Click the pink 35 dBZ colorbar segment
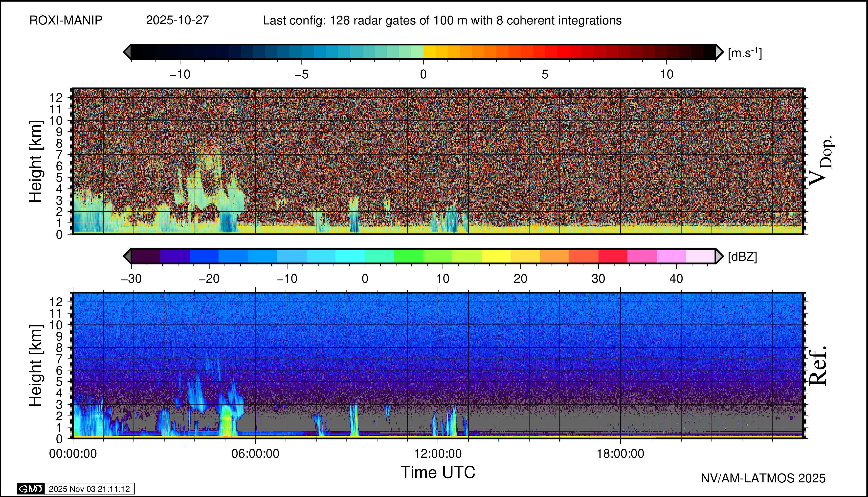Viewport: 868px width, 497px height. 642,256
